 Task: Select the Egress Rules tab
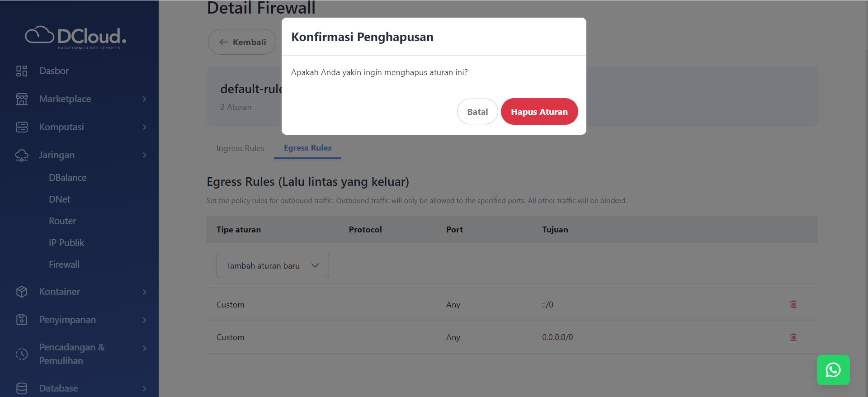click(x=307, y=148)
